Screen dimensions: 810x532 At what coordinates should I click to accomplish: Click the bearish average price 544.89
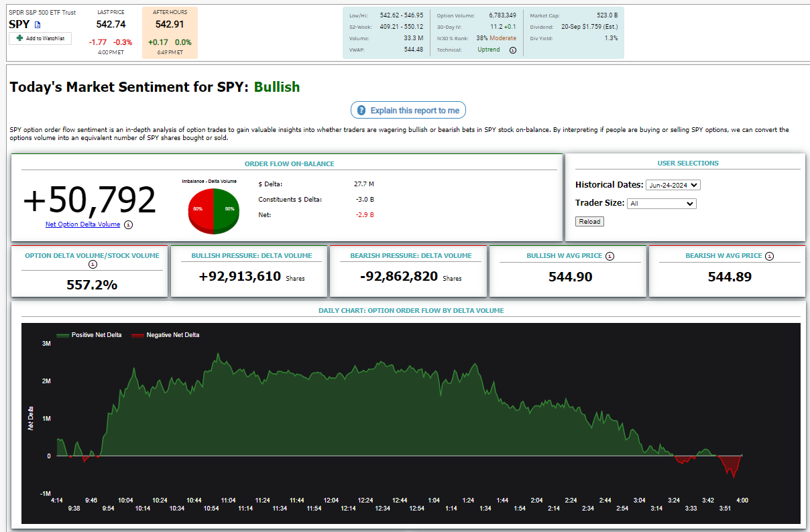click(x=730, y=277)
